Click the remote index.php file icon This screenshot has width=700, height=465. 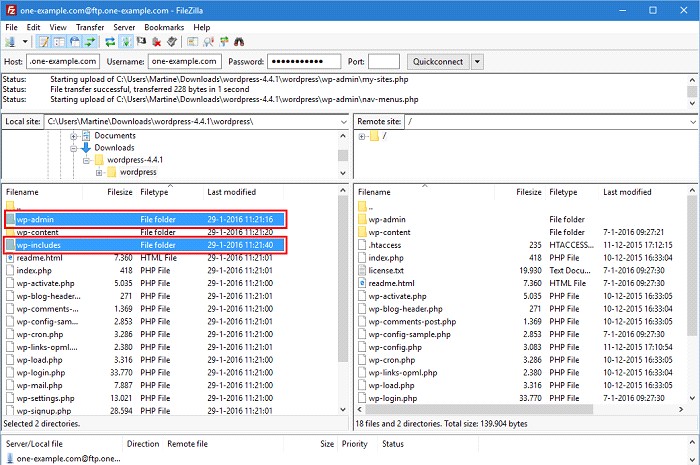click(x=362, y=258)
